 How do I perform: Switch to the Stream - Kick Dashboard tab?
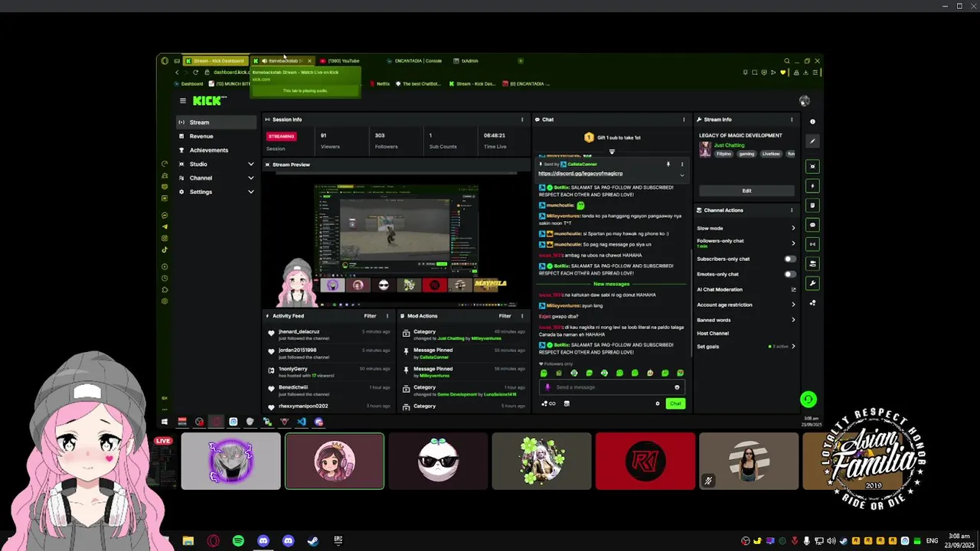(x=217, y=60)
